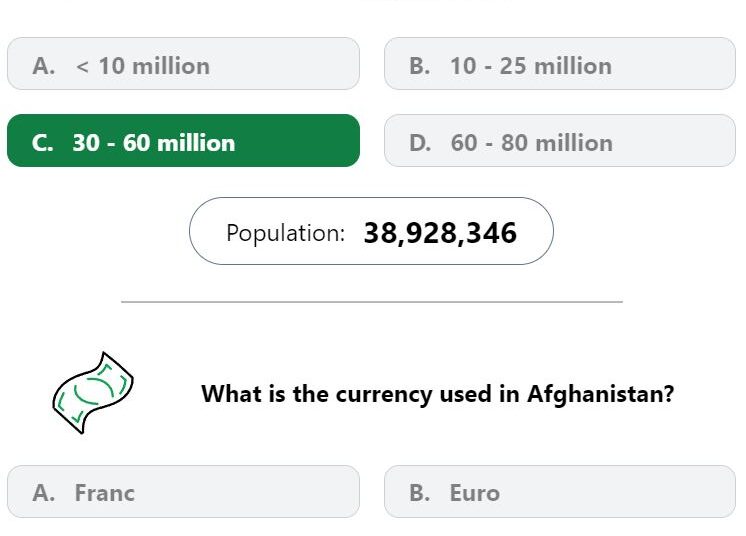Click the 'D.' letter before '60 - 80 million'
The image size is (746, 536).
click(421, 143)
